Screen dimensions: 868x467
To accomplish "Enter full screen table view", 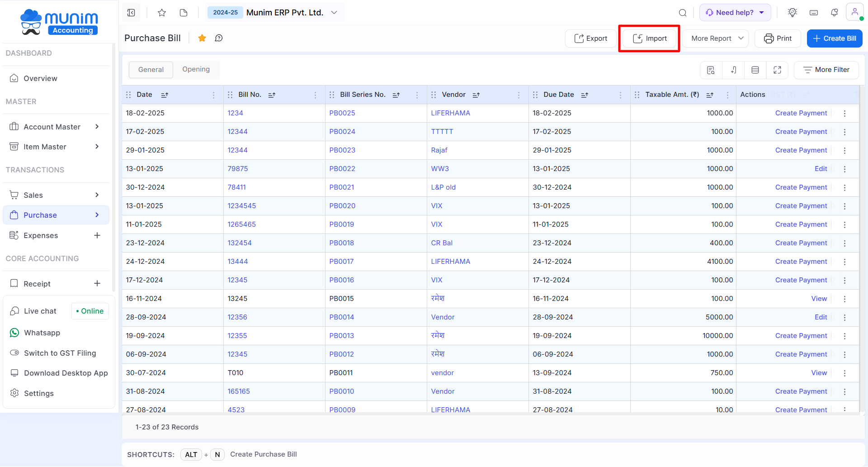I will [x=778, y=70].
